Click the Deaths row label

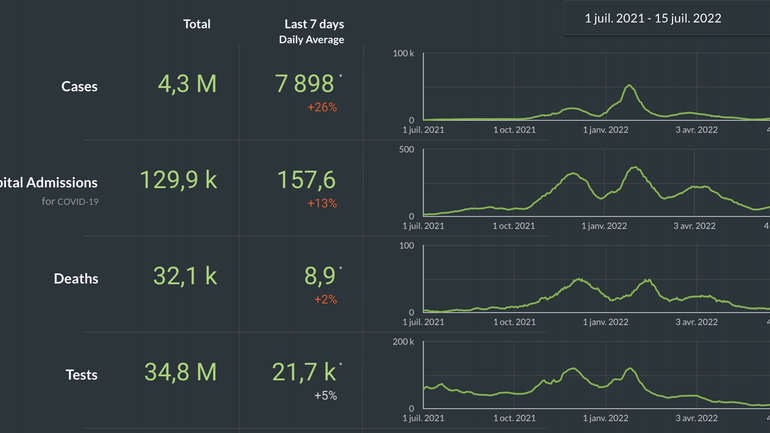tap(76, 279)
